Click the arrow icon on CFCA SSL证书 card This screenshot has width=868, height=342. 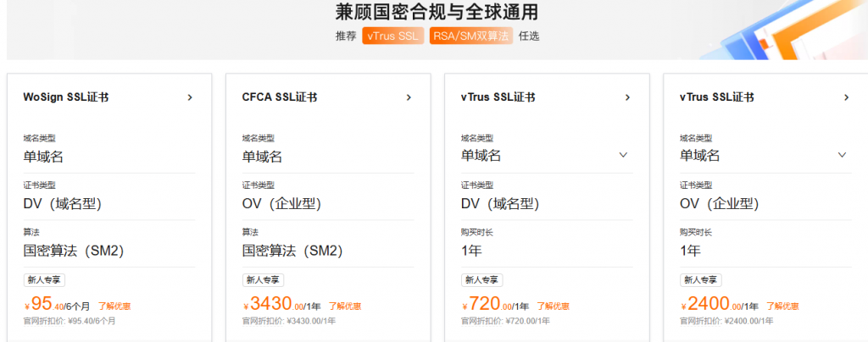point(409,97)
